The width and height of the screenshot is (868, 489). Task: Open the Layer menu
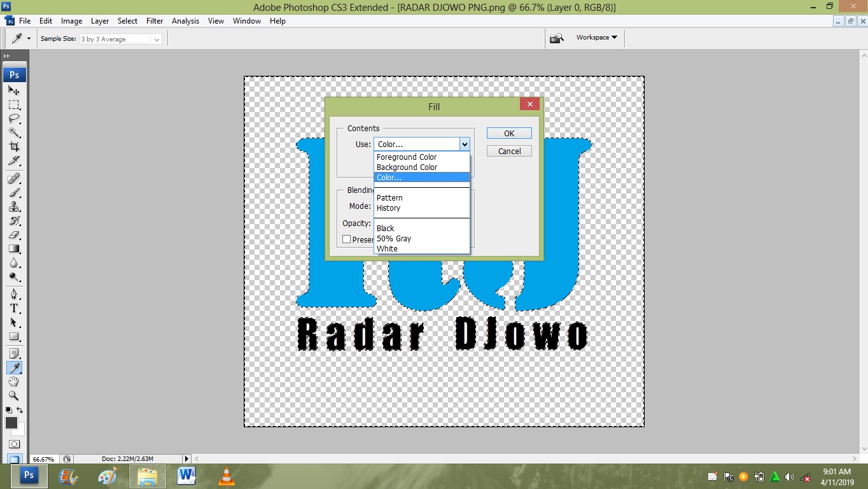click(100, 21)
